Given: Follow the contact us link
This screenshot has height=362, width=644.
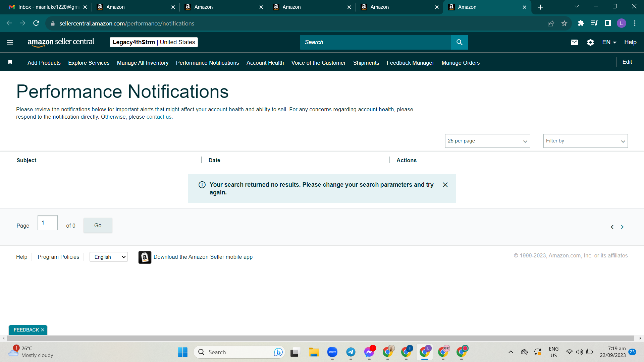Looking at the screenshot, I should pyautogui.click(x=159, y=117).
